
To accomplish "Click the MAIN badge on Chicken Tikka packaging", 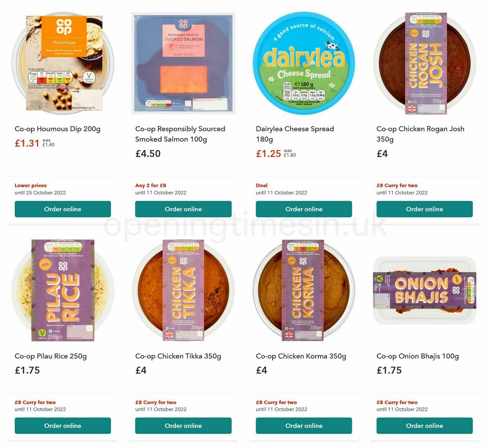I will coord(172,260).
